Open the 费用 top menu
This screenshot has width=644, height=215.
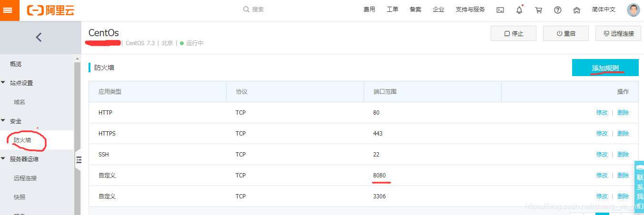pyautogui.click(x=369, y=10)
